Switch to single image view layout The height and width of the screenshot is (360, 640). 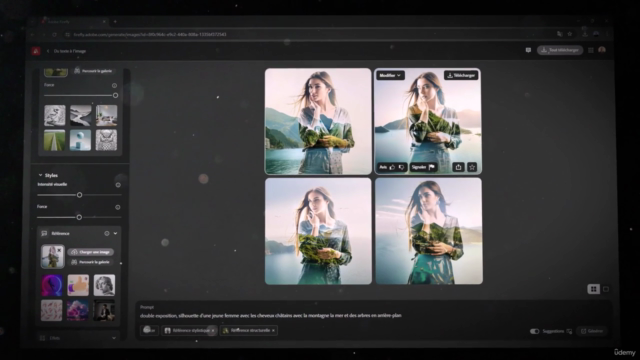coord(606,289)
